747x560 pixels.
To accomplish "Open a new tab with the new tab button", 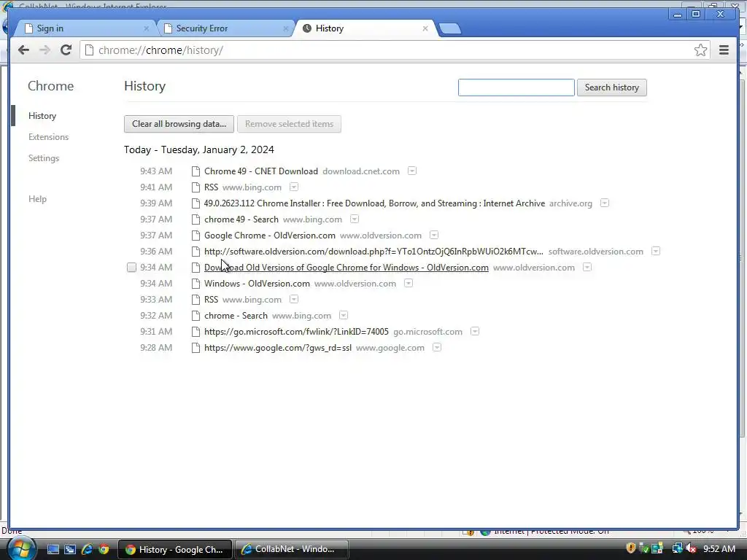I will tap(449, 28).
